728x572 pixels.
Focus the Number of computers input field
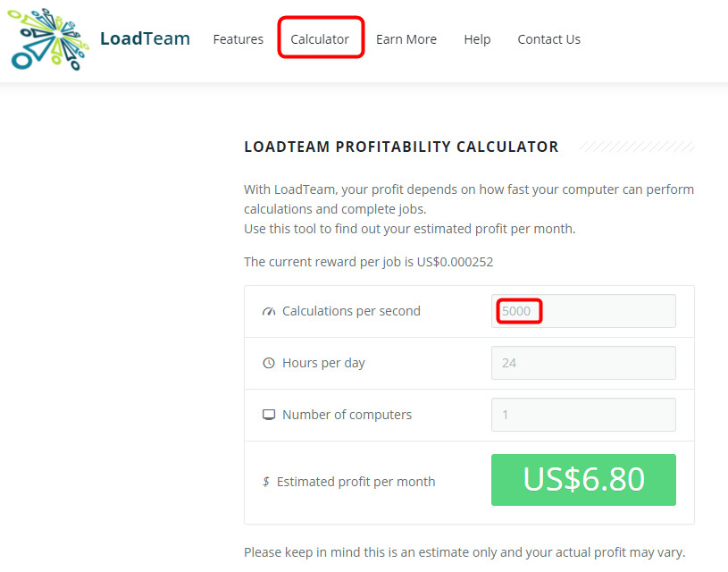(x=583, y=415)
